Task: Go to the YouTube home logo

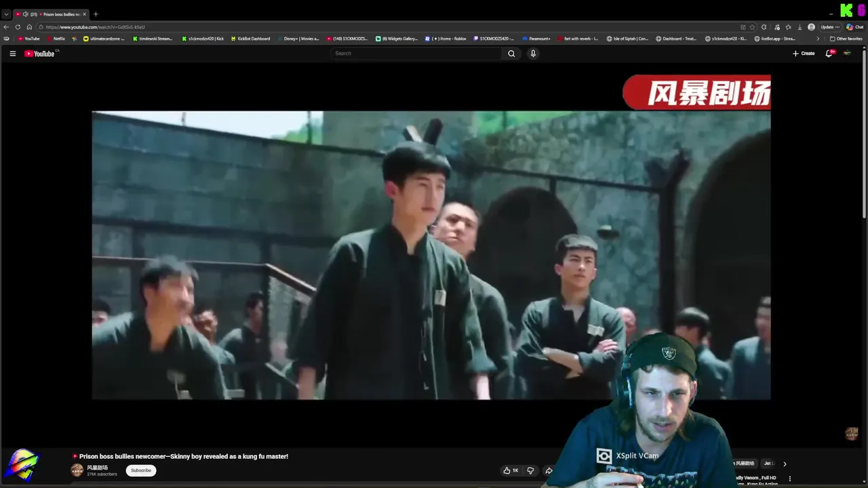Action: (41, 54)
